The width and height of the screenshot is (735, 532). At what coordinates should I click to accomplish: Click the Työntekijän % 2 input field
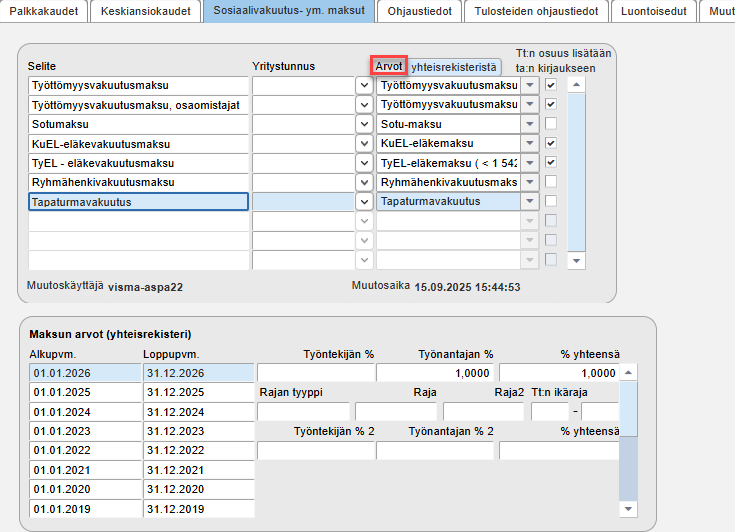tap(316, 450)
